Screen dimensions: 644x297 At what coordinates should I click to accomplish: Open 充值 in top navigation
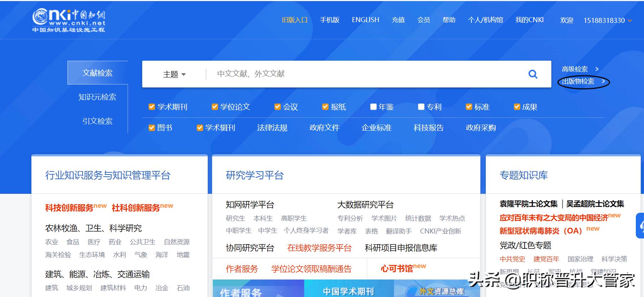(398, 20)
